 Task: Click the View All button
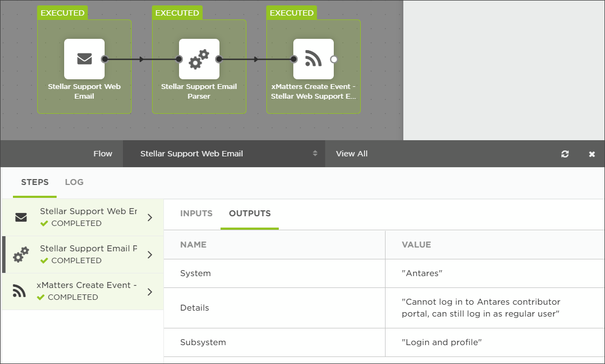tap(352, 154)
